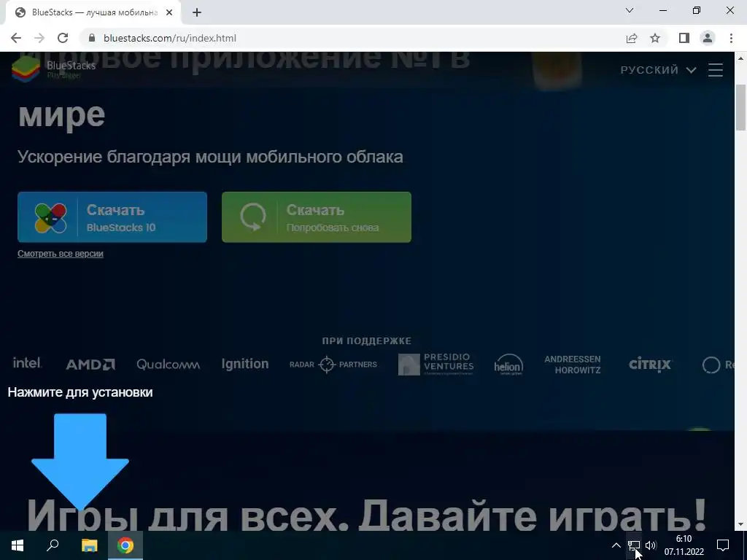Click the page vertical scrollbar thumb
747x560 pixels.
[x=740, y=107]
